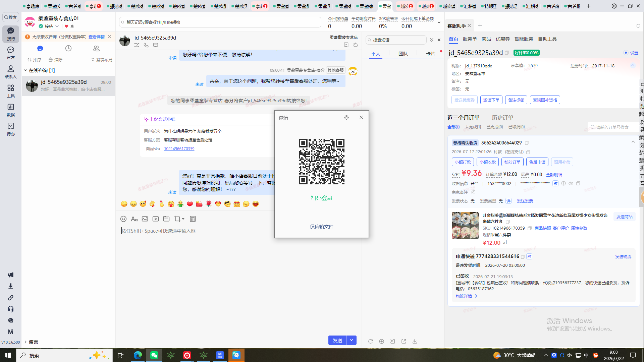This screenshot has height=362, width=644.
Task: Click the 查看详情 link in warning banner
Action: click(97, 37)
